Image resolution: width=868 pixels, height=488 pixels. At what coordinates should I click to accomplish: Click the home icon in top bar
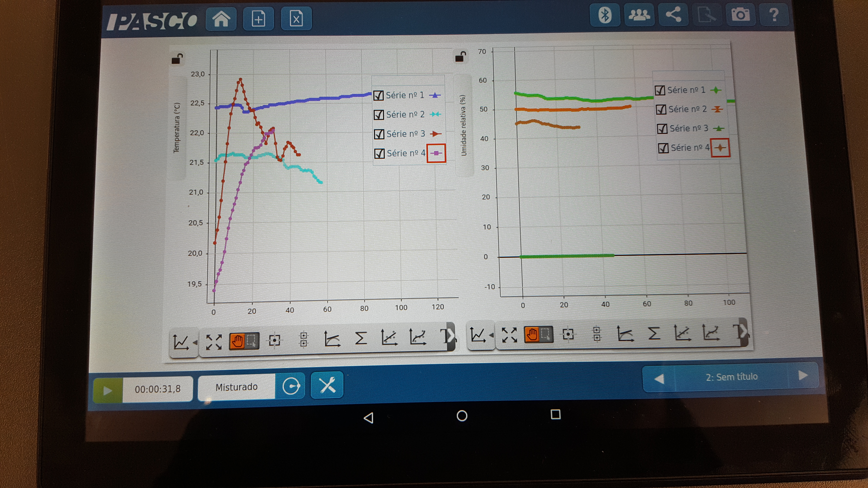click(x=221, y=18)
